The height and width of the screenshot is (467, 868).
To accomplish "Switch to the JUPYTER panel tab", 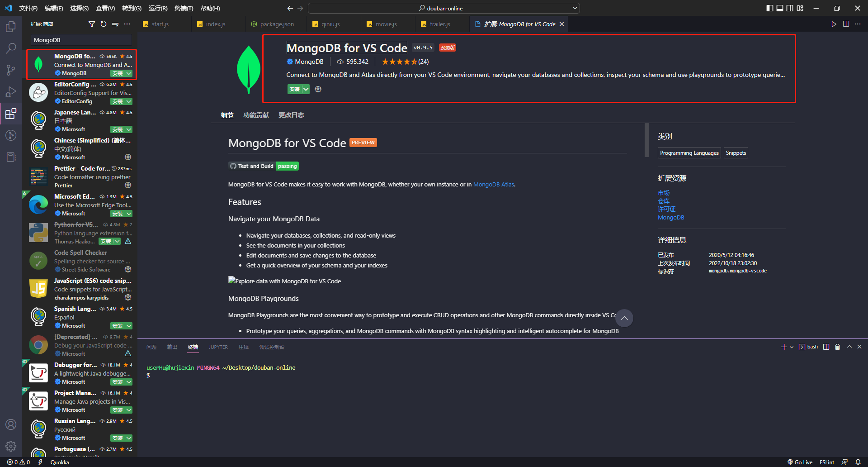I will [218, 347].
